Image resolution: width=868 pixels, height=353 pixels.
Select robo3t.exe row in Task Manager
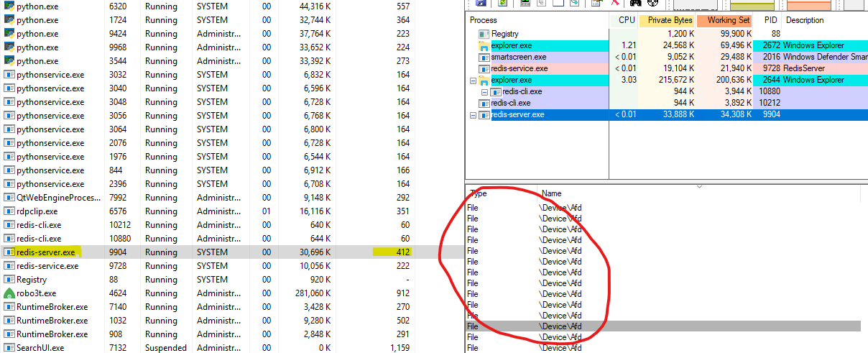pos(231,293)
